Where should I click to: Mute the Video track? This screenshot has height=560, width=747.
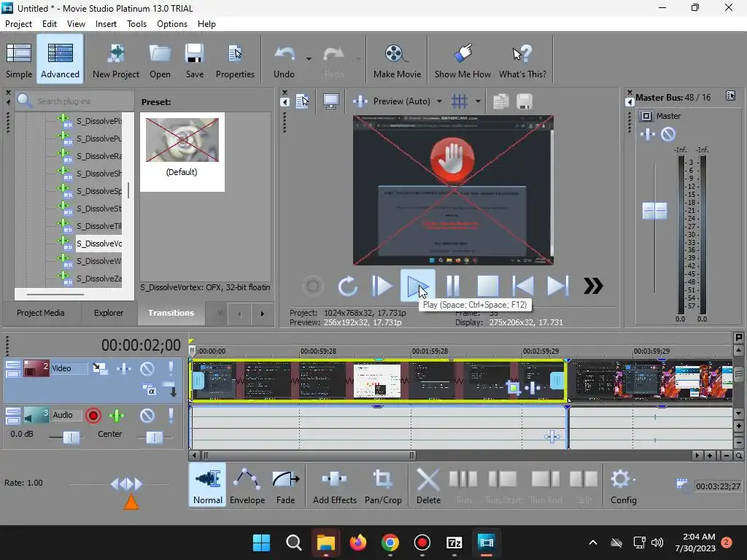tap(147, 368)
